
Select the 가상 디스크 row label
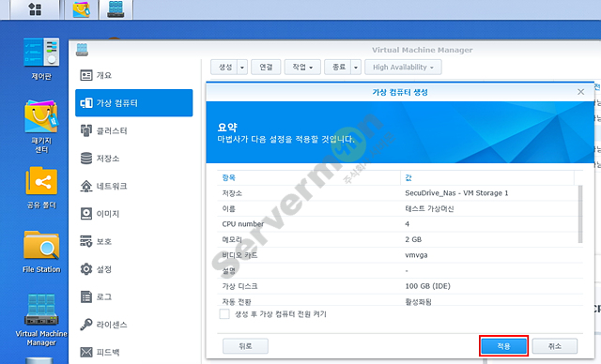pyautogui.click(x=239, y=286)
